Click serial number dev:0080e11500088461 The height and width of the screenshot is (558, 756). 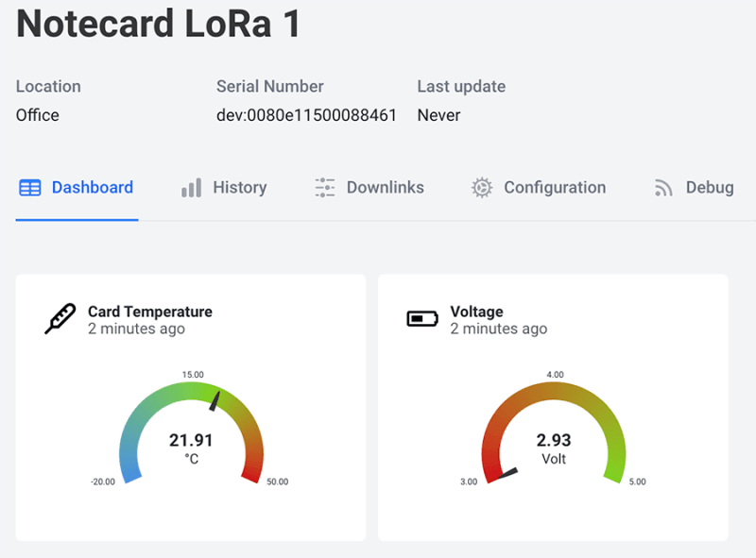click(x=305, y=115)
